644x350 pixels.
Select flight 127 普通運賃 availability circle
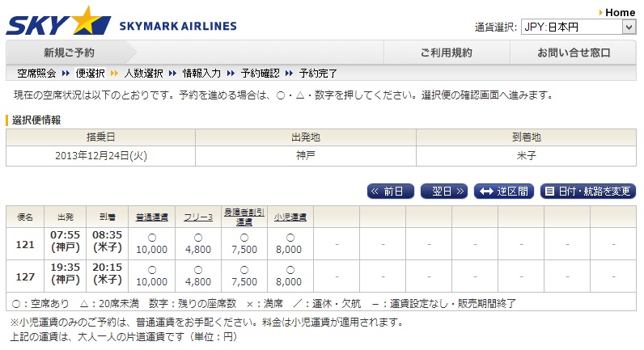point(152,270)
